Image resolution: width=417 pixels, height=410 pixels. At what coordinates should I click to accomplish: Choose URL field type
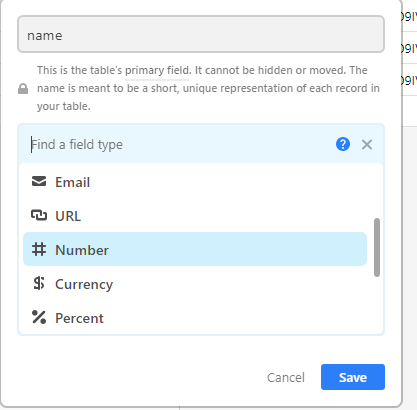pos(195,216)
